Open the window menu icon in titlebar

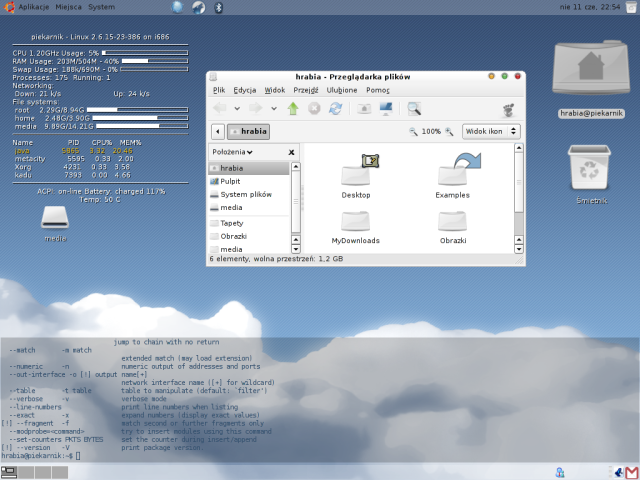213,77
